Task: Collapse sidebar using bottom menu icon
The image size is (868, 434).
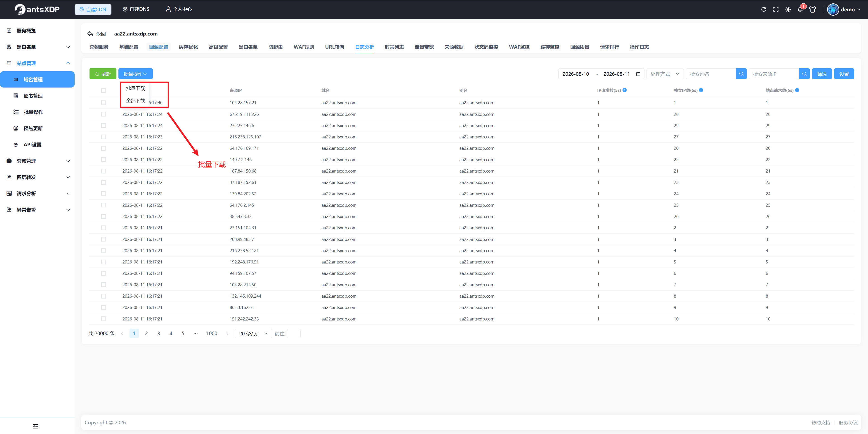Action: click(36, 426)
